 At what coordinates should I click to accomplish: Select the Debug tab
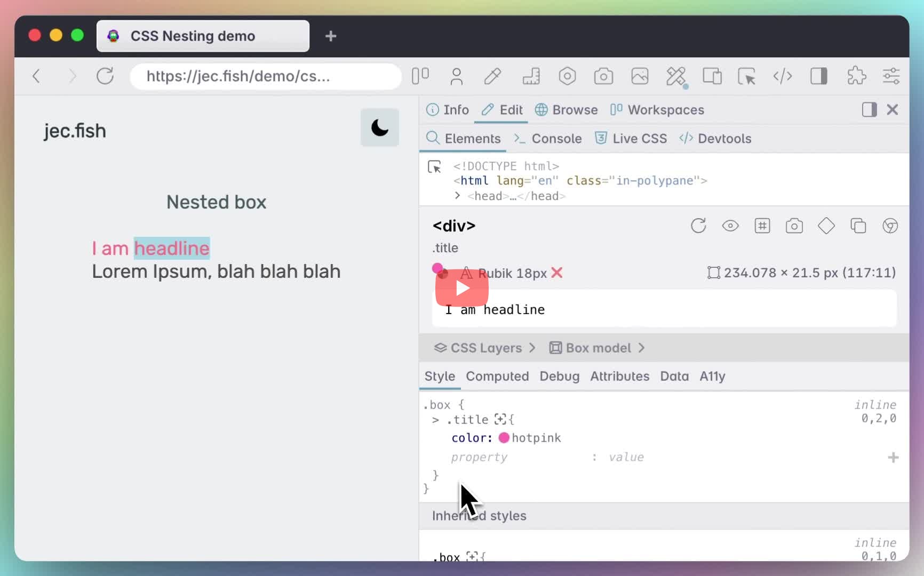pos(559,377)
